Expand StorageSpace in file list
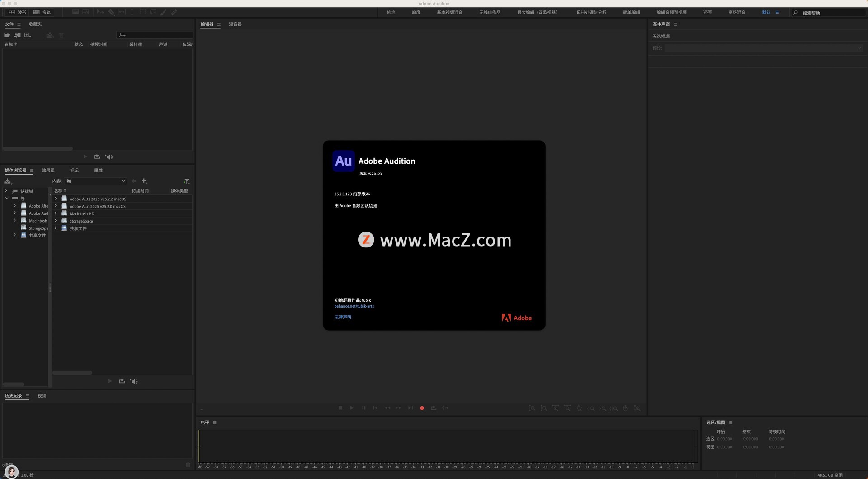 [56, 221]
